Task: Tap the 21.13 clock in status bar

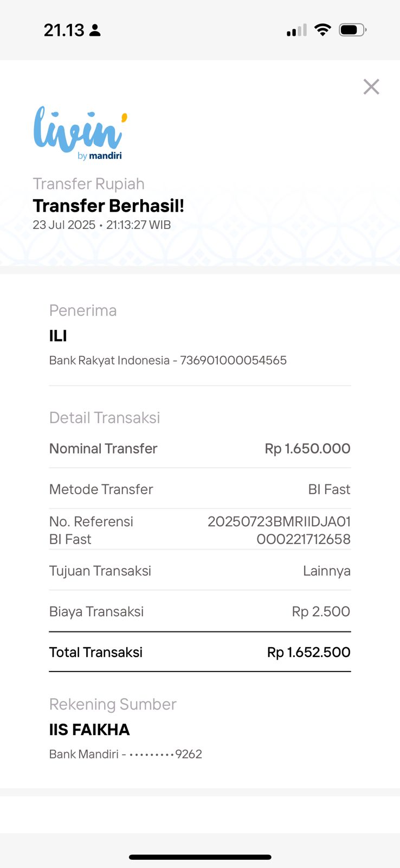Action: coord(64,30)
